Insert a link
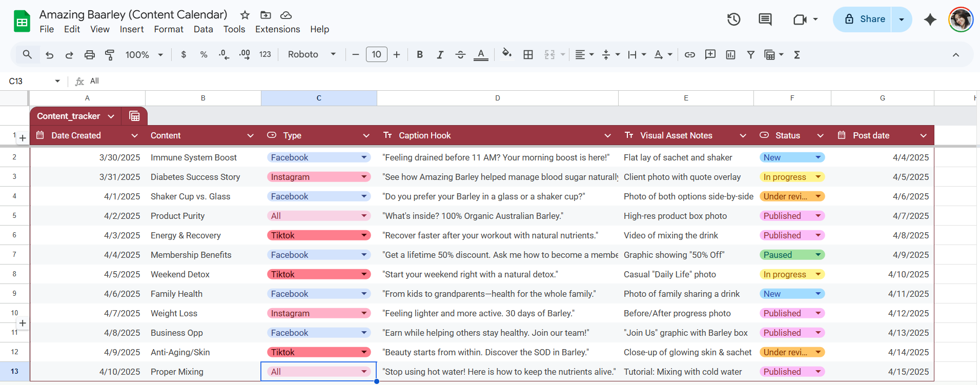980x385 pixels. point(690,54)
